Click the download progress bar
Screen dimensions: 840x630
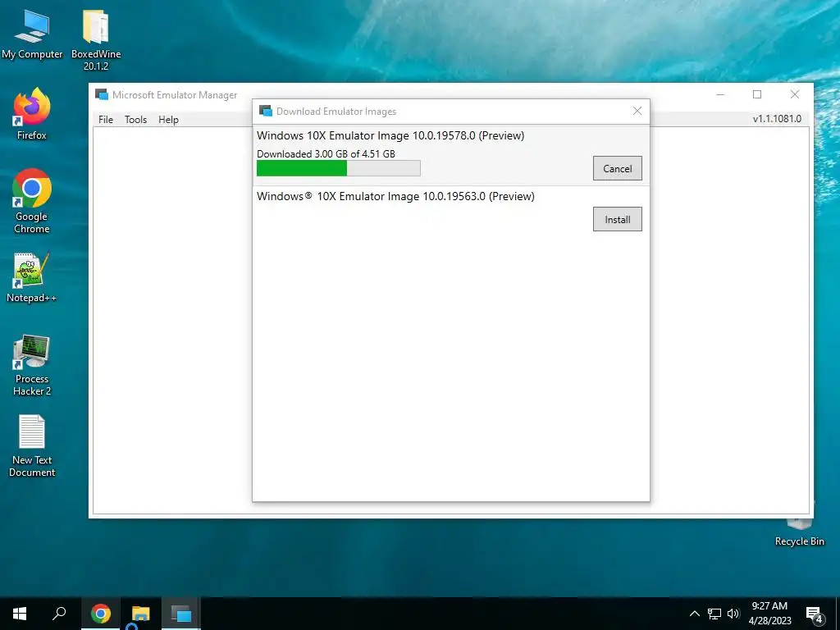pos(339,168)
